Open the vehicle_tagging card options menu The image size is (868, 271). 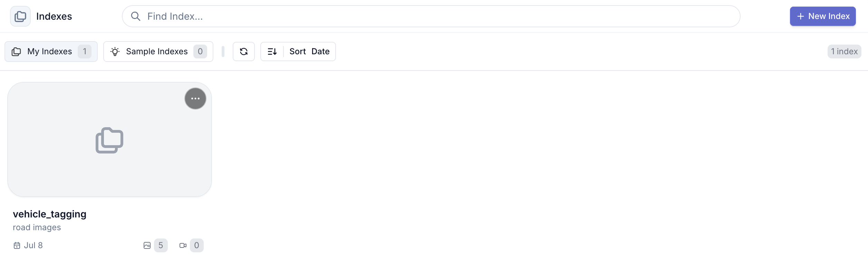(x=195, y=98)
